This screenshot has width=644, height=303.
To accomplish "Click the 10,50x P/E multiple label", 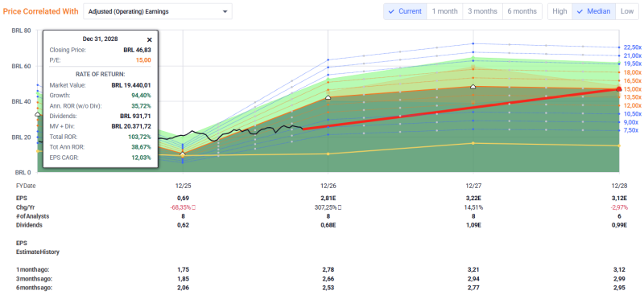I will coord(633,114).
